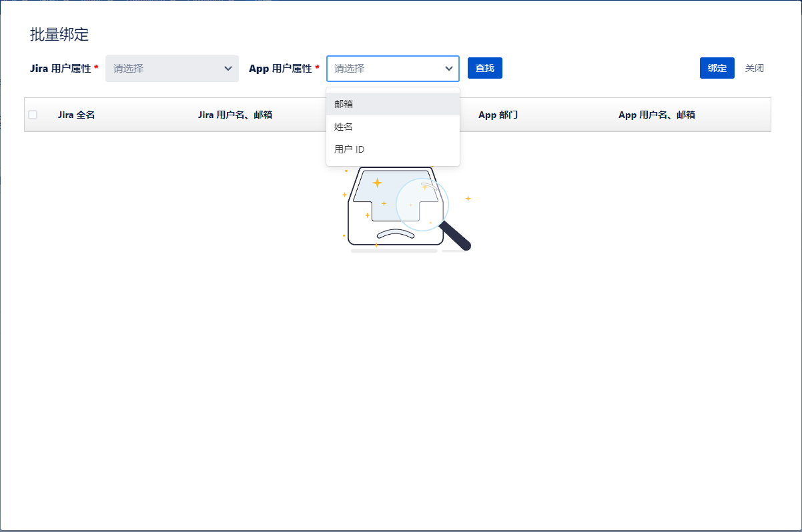Collapse the App 用户属性 dropdown via its chevron
The height and width of the screenshot is (532, 802).
tap(448, 69)
